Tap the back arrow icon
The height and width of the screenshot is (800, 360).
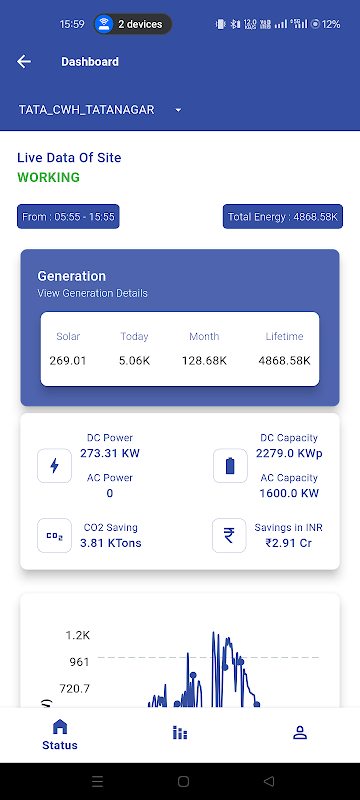click(24, 62)
